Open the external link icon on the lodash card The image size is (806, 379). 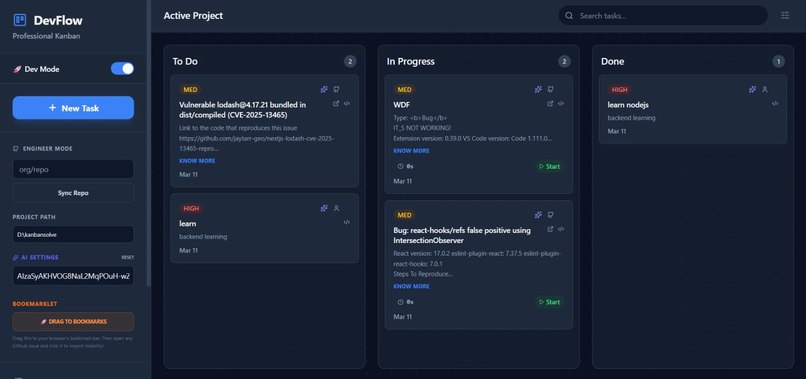click(x=336, y=103)
